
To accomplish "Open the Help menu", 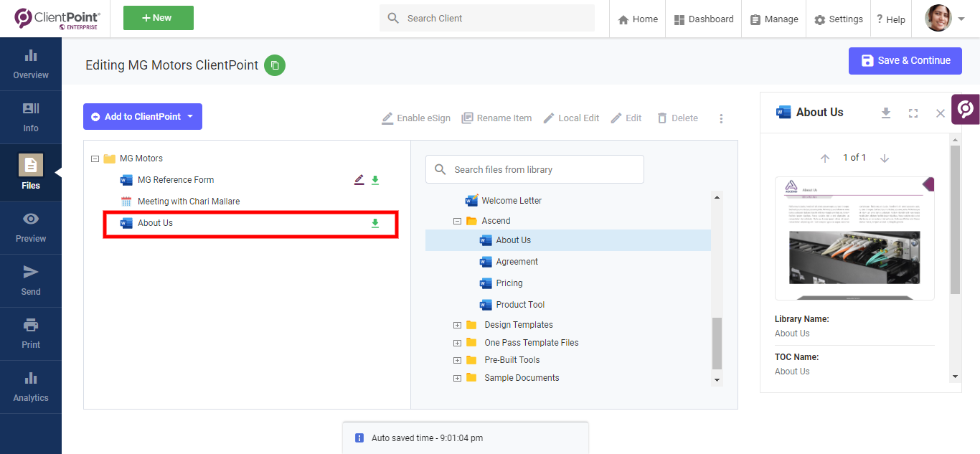I will click(x=891, y=19).
